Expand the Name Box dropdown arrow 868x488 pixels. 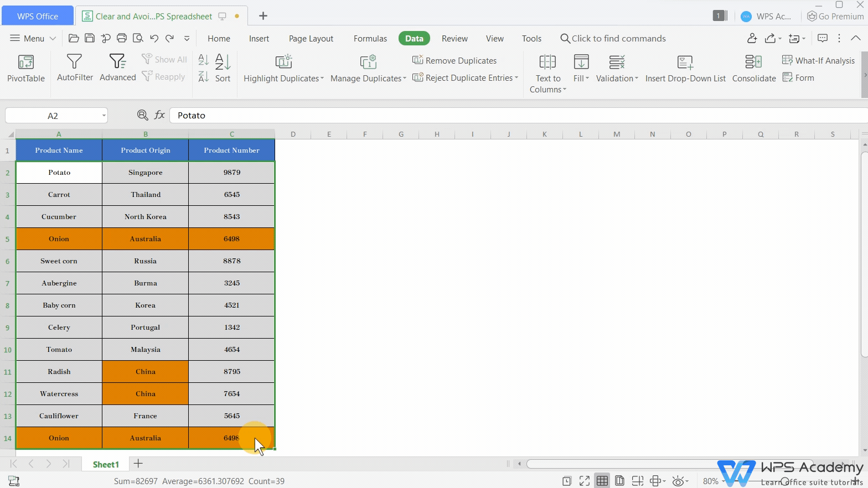[x=104, y=116]
